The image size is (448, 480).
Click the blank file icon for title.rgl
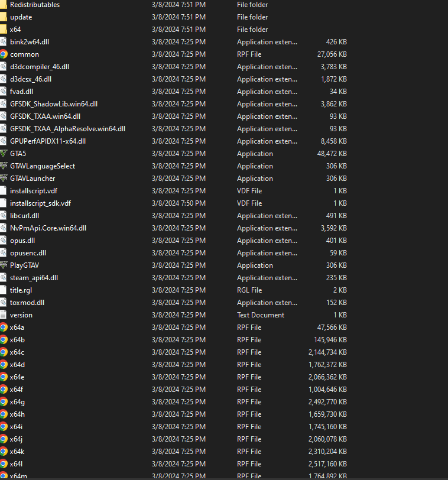(x=3, y=290)
